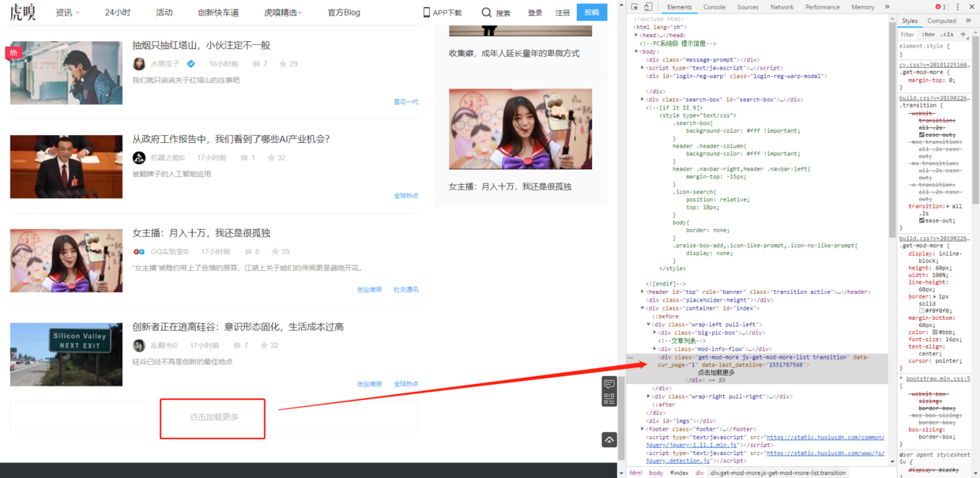980x478 pixels.
Task: Click the Styles Filter input field
Action: (909, 35)
